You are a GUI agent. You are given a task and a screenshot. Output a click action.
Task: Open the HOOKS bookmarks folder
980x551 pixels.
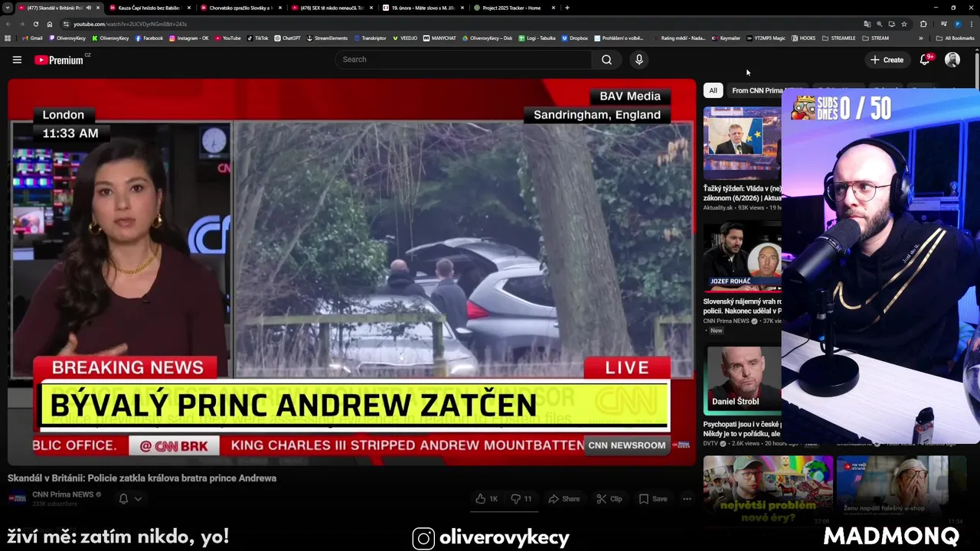point(803,38)
